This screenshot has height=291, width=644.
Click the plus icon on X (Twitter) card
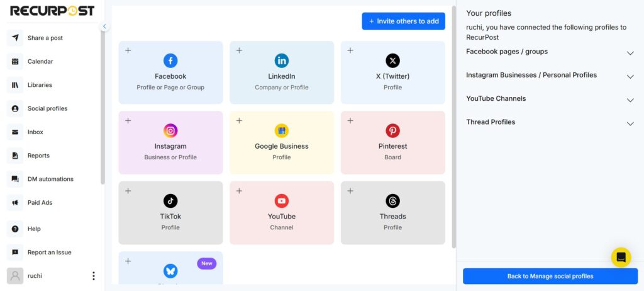pos(350,50)
